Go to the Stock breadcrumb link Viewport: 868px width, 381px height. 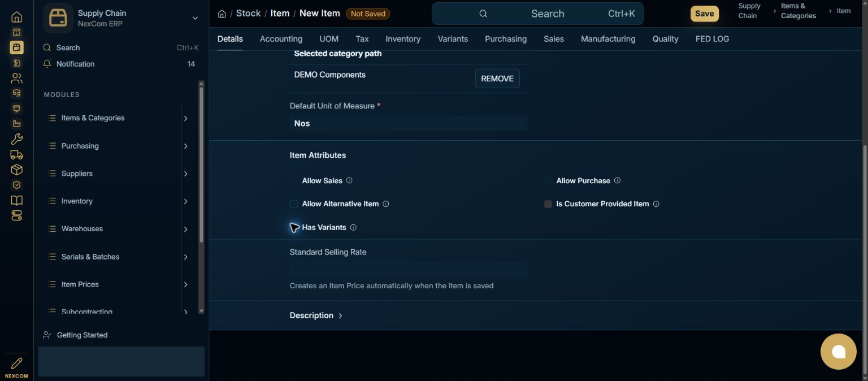[x=249, y=13]
